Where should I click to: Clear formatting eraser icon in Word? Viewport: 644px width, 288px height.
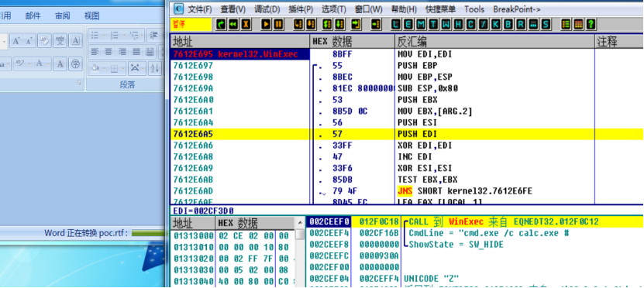pos(44,40)
